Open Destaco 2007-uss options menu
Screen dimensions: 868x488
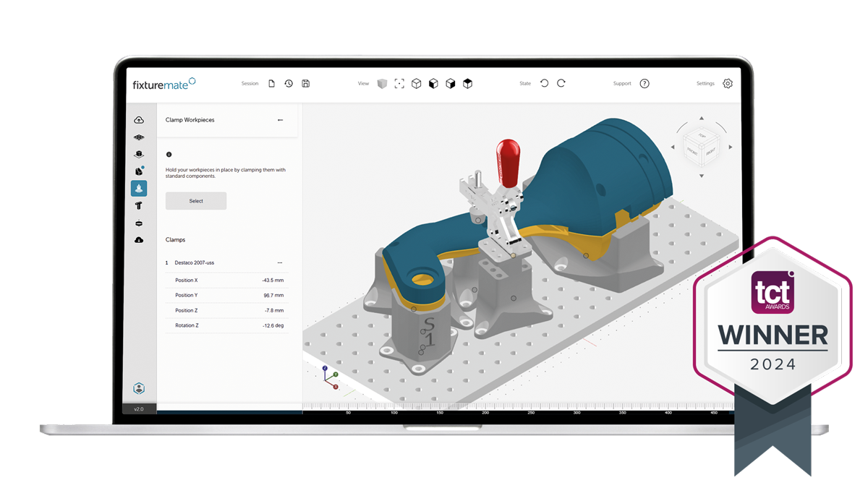coord(280,263)
